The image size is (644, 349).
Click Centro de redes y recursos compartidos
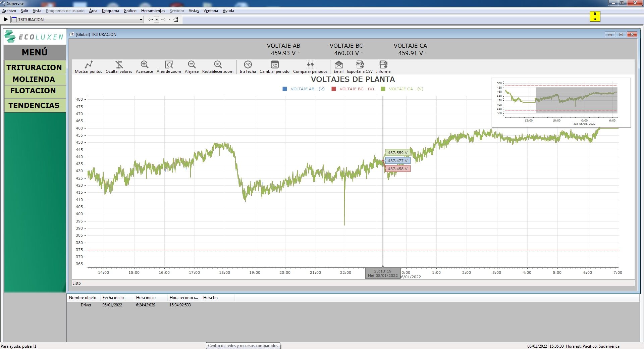(243, 346)
